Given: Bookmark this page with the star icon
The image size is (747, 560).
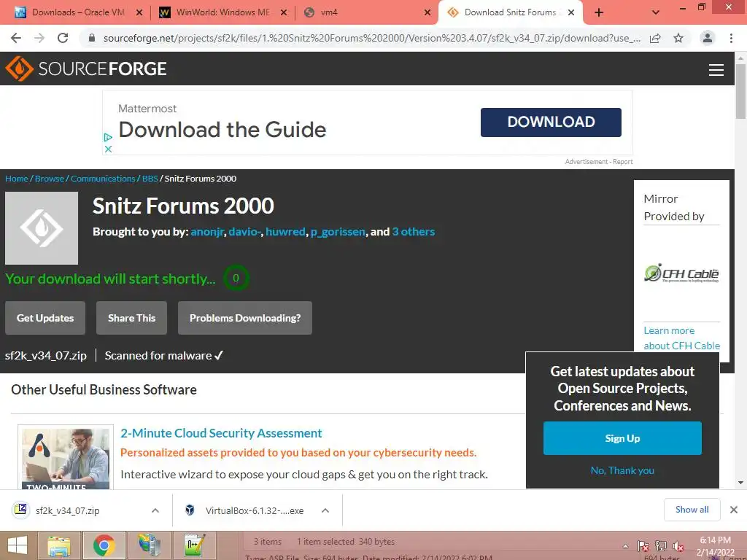Looking at the screenshot, I should point(678,38).
